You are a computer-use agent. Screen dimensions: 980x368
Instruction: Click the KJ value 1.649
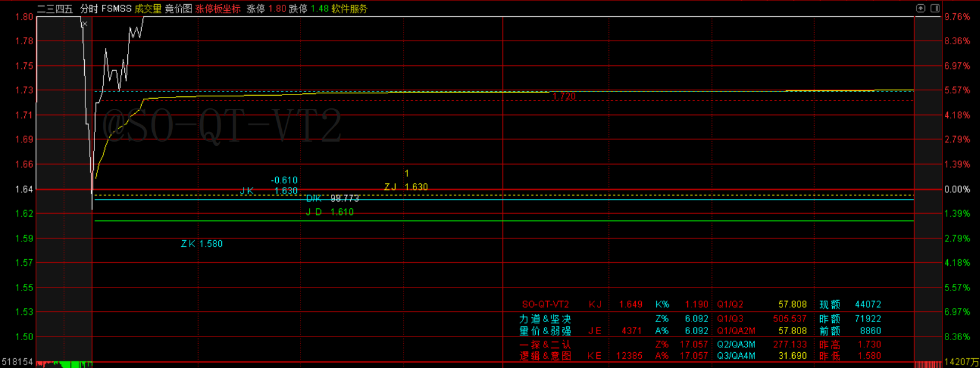(631, 304)
